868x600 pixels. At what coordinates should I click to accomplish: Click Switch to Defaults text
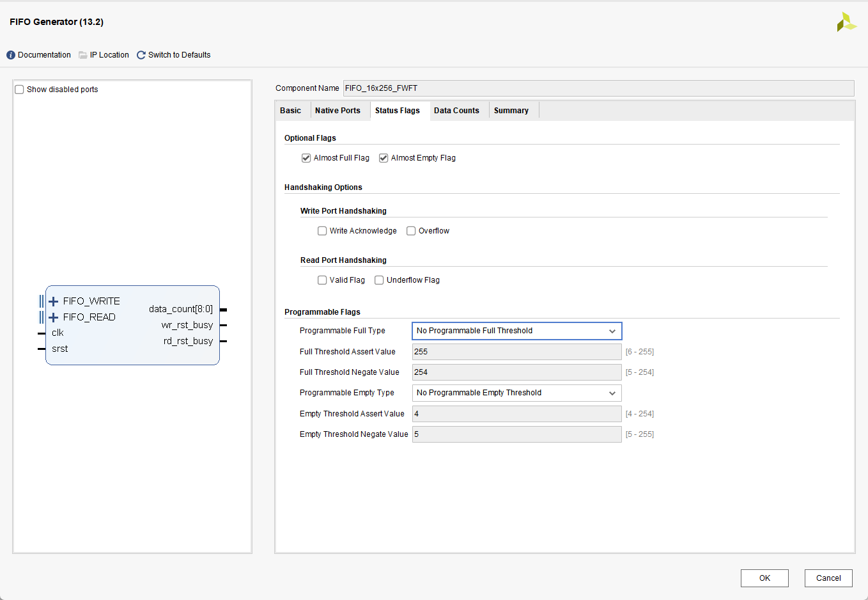pyautogui.click(x=179, y=55)
